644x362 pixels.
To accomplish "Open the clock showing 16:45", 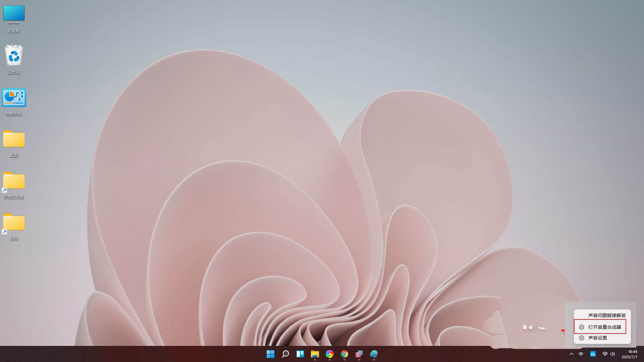I will click(x=630, y=354).
